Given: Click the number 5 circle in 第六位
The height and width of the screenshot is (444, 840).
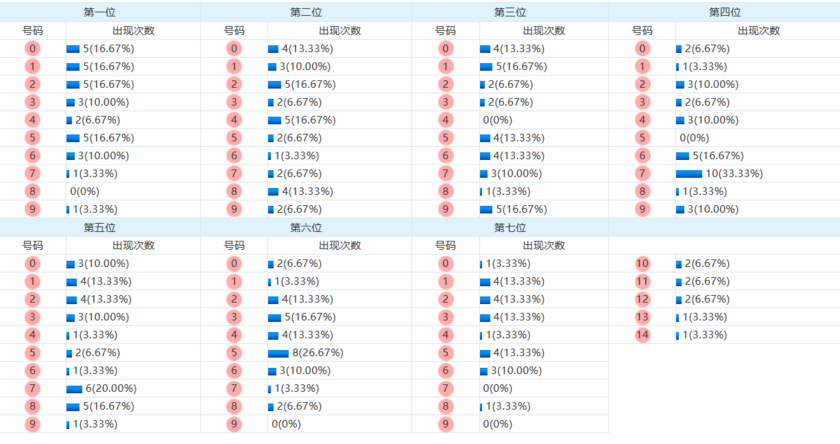Looking at the screenshot, I should (x=234, y=352).
